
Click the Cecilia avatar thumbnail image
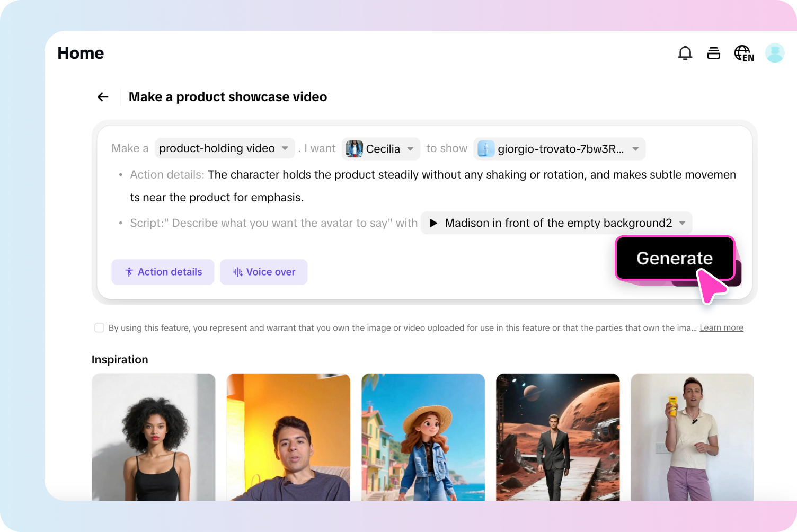(x=355, y=148)
